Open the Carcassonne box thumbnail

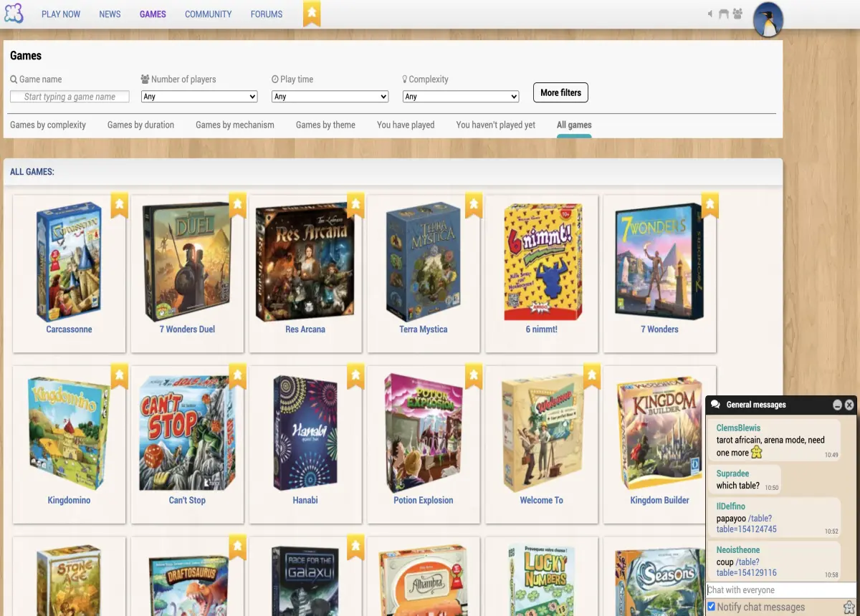click(70, 261)
